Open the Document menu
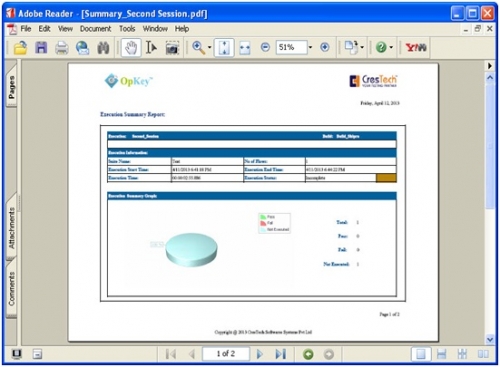Viewport: 500px width, 367px height. 95,29
